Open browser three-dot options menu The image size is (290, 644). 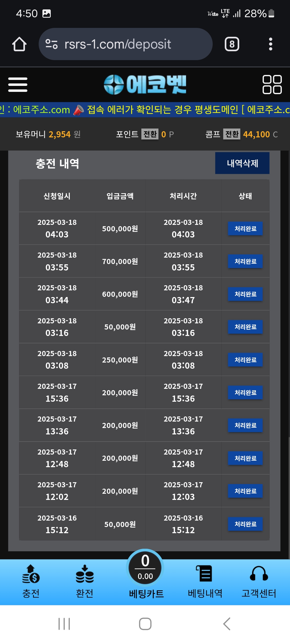(x=270, y=44)
